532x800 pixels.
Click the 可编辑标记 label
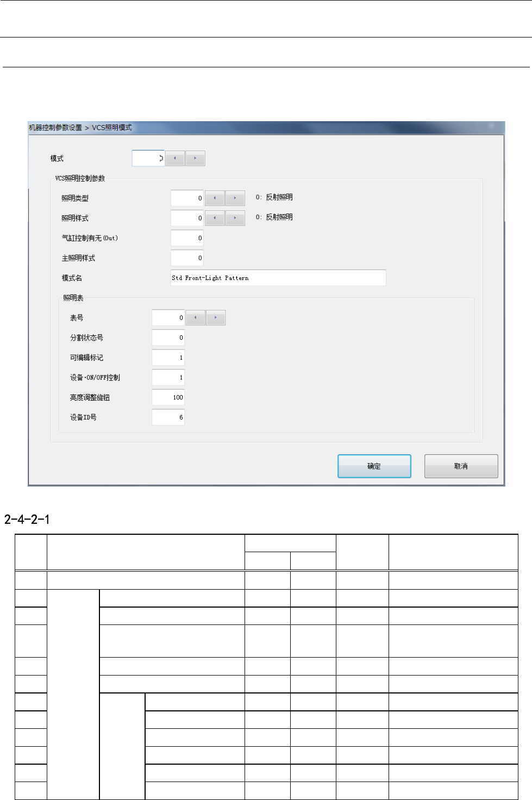(86, 358)
